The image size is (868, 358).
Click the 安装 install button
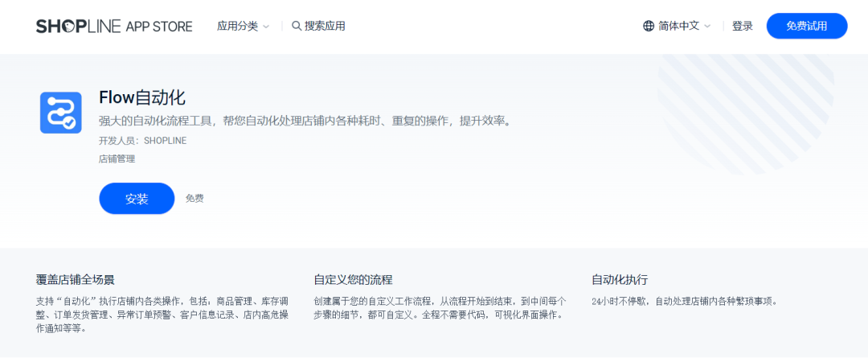137,199
